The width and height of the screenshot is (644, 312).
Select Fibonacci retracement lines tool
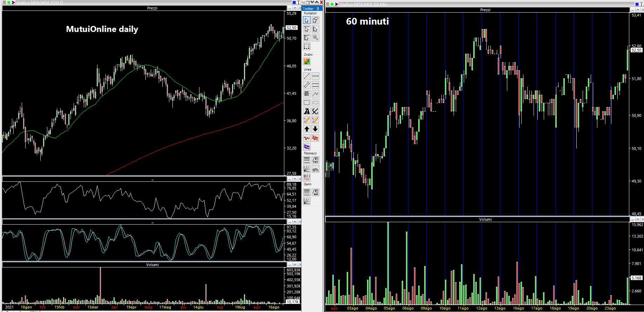[x=307, y=160]
